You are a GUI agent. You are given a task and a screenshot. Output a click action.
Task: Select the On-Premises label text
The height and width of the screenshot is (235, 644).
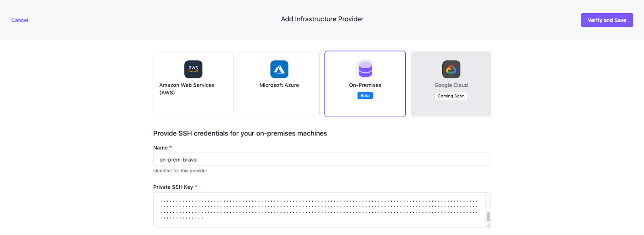[365, 85]
